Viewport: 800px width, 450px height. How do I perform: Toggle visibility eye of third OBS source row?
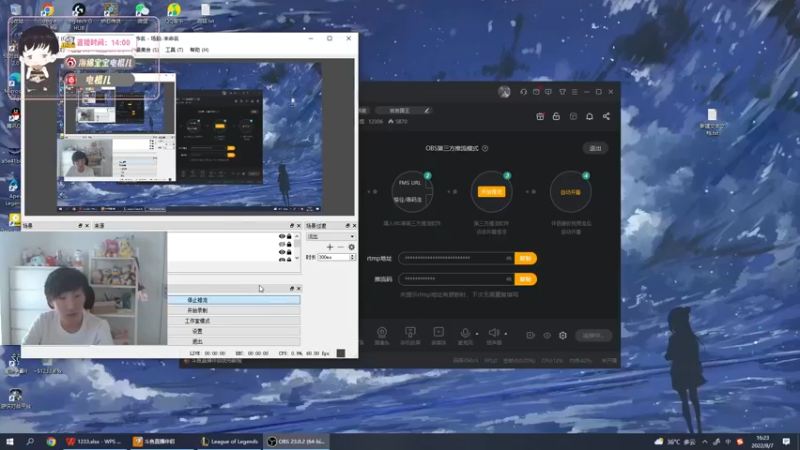(x=282, y=252)
